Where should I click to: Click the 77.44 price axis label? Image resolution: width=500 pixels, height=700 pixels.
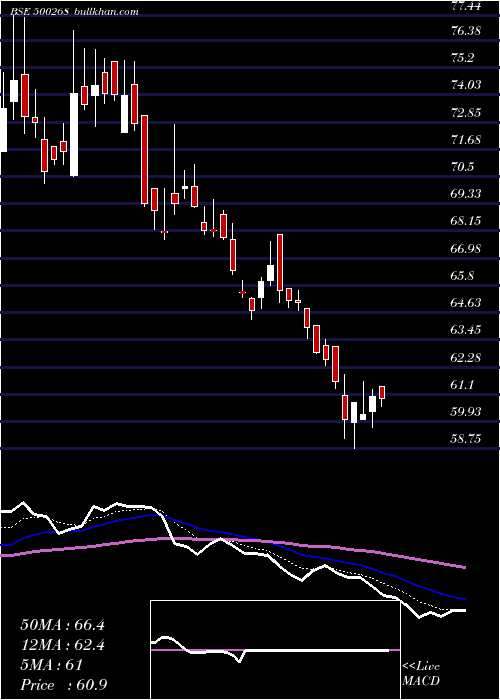coord(466,6)
